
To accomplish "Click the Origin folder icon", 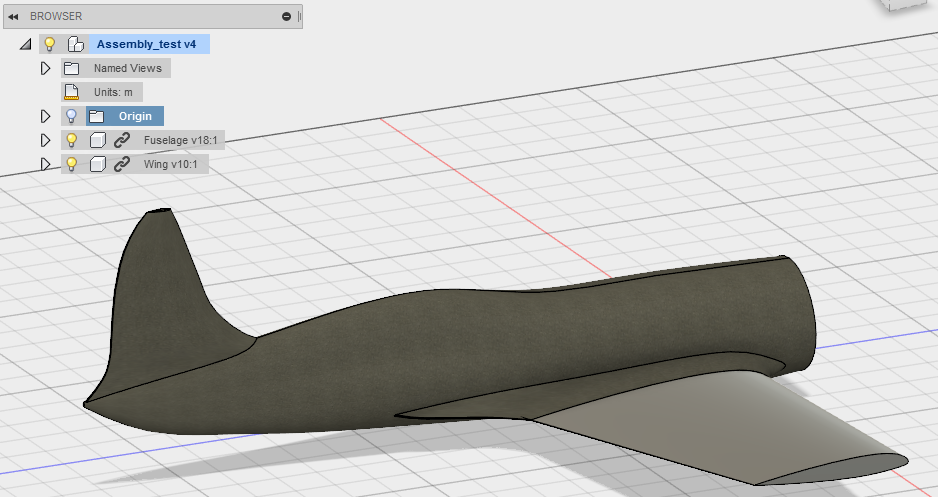I will pos(96,116).
